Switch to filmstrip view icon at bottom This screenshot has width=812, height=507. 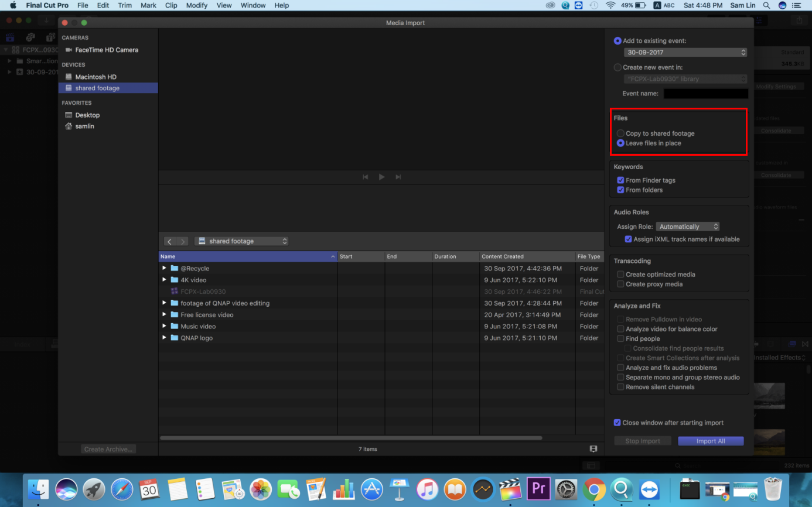(x=593, y=449)
